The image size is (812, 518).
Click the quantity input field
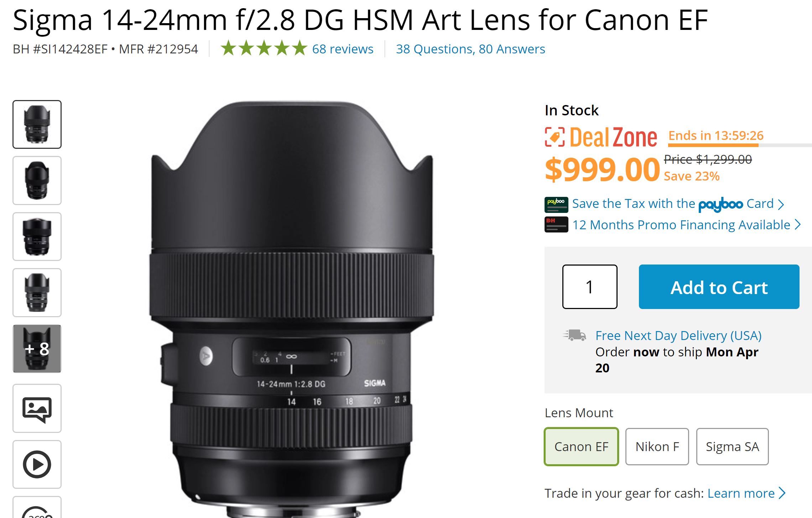click(x=590, y=287)
